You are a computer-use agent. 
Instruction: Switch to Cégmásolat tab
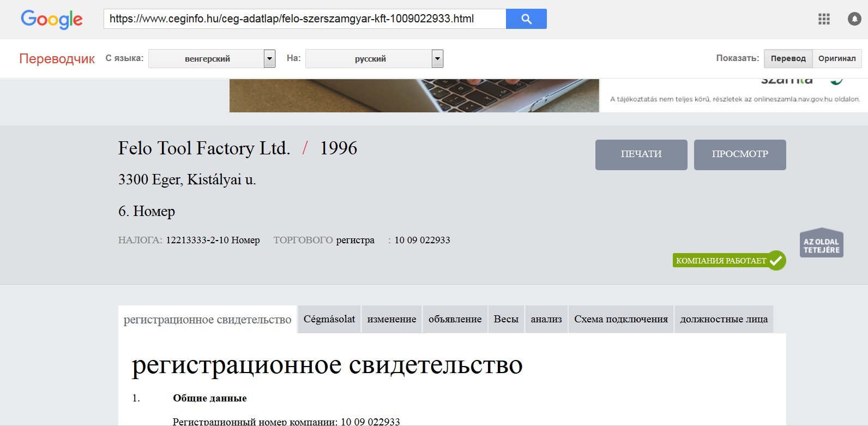point(329,319)
